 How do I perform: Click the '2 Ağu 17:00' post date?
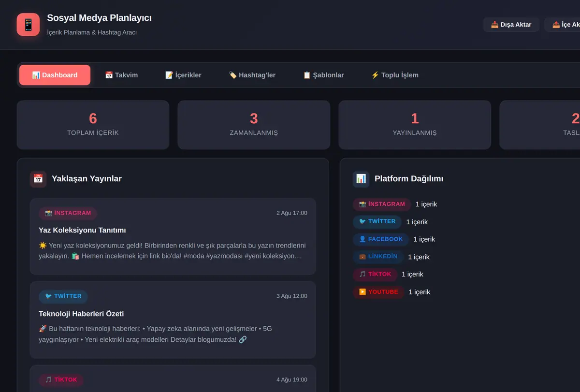pos(292,213)
